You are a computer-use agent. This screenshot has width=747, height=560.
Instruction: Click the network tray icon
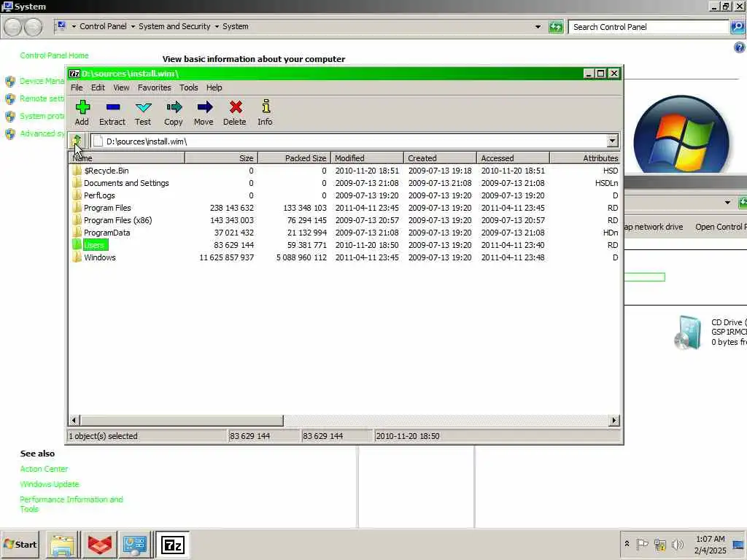[659, 544]
